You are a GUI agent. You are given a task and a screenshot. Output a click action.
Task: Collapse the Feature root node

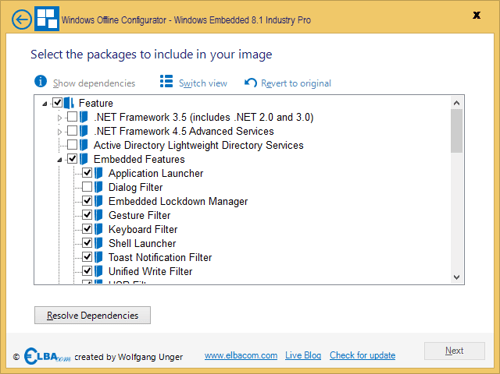tap(45, 104)
